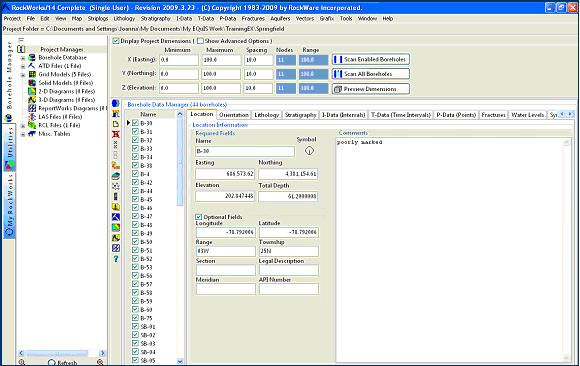
Task: Click My RockWorks circular arrow icon
Action: [x=9, y=232]
